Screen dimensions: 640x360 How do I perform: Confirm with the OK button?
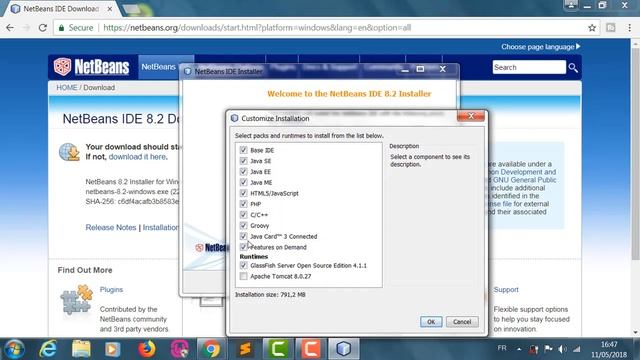coord(431,322)
